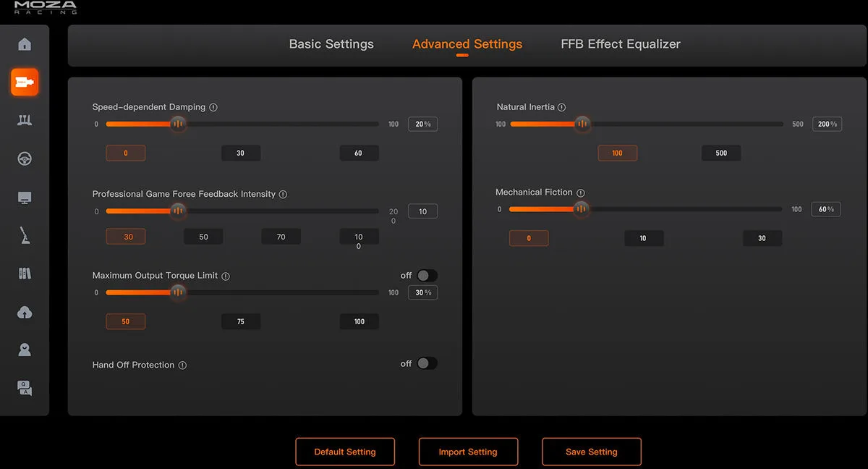Click the Save Setting button

592,452
